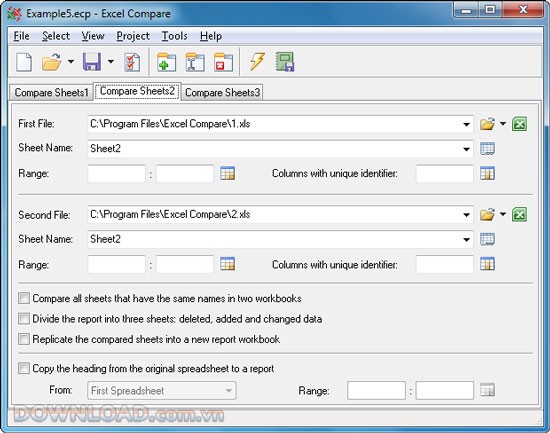The height and width of the screenshot is (433, 550).
Task: Expand the first Sheet Name dropdown
Action: (x=466, y=149)
